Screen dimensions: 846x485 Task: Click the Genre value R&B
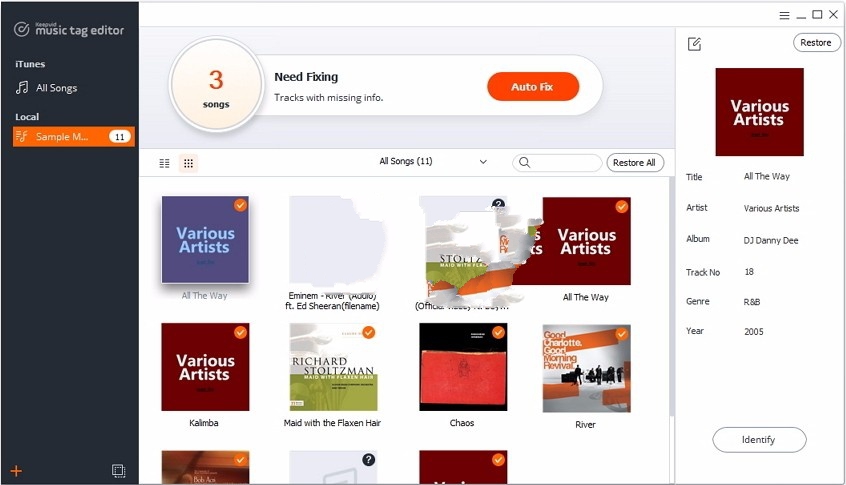coord(752,302)
